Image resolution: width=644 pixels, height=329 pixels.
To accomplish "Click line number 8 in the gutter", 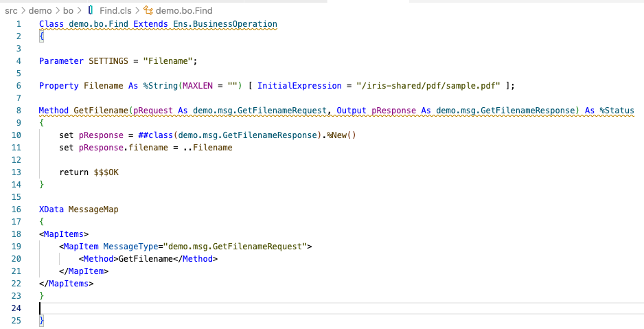I will point(18,111).
